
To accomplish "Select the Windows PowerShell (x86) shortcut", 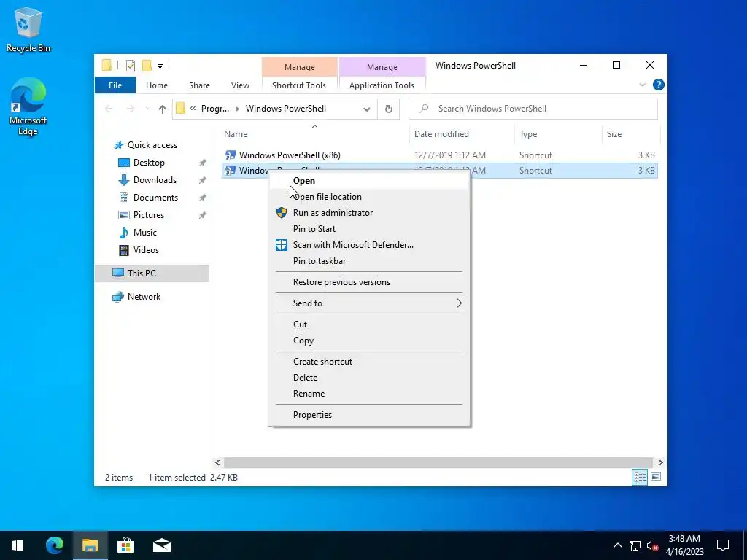I will pyautogui.click(x=439, y=155).
